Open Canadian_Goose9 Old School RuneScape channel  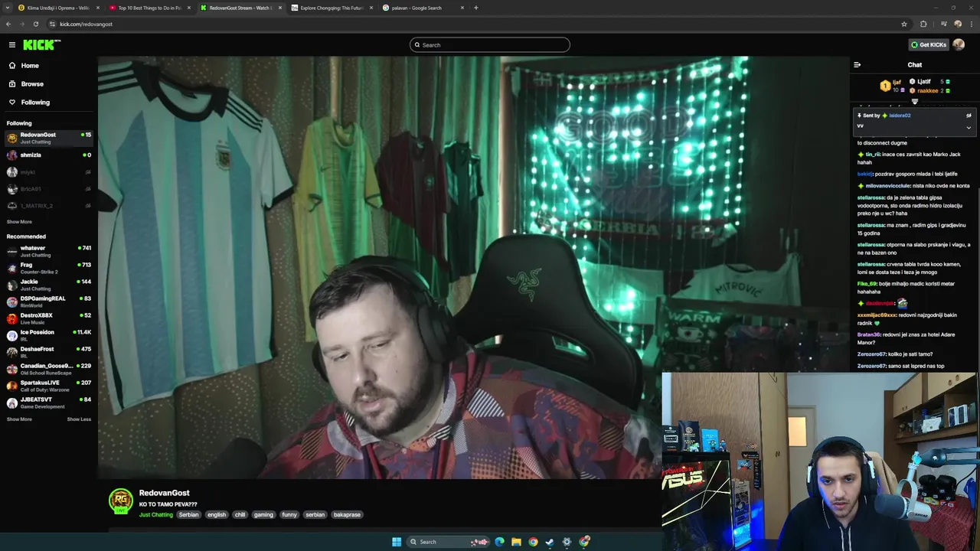[48, 369]
